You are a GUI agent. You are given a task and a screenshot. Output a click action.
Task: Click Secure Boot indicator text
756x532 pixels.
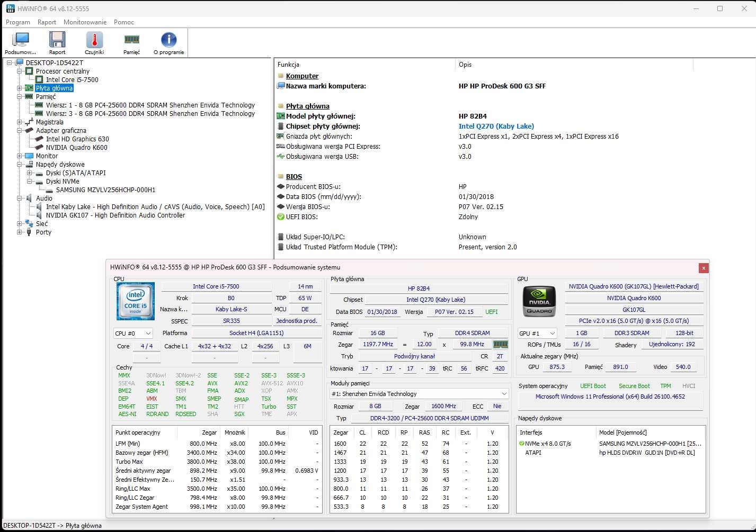coord(634,386)
